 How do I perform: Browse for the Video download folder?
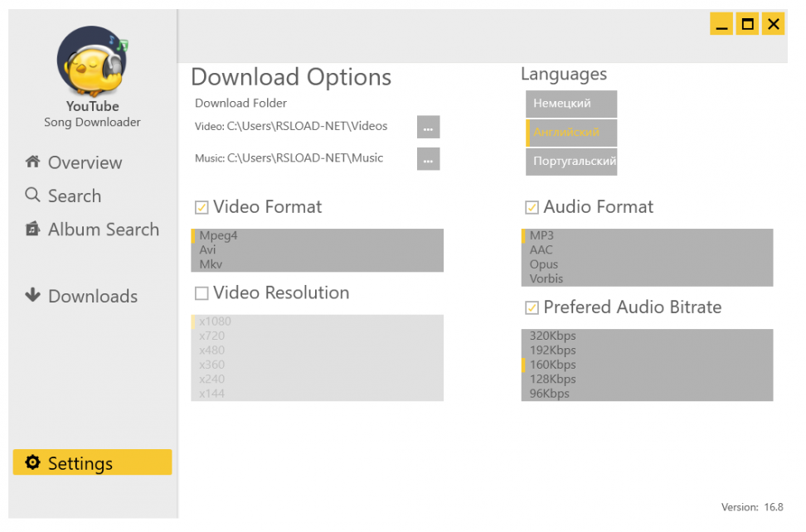[x=428, y=127]
